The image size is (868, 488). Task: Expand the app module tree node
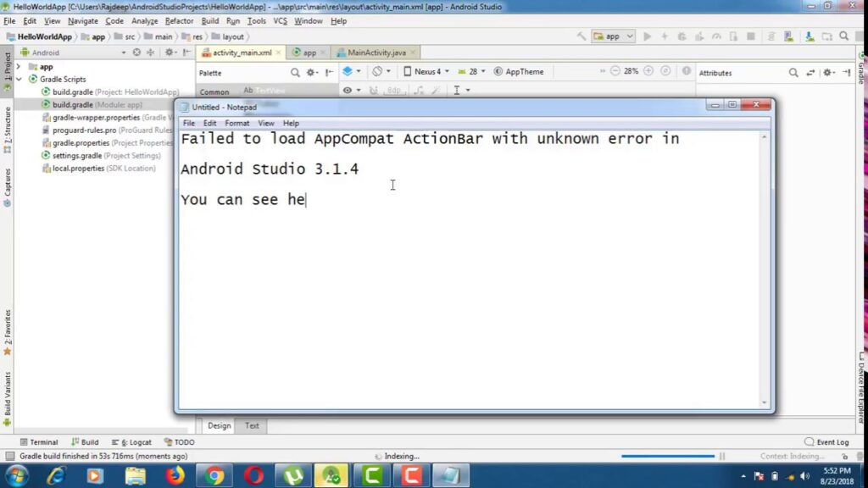(19, 66)
